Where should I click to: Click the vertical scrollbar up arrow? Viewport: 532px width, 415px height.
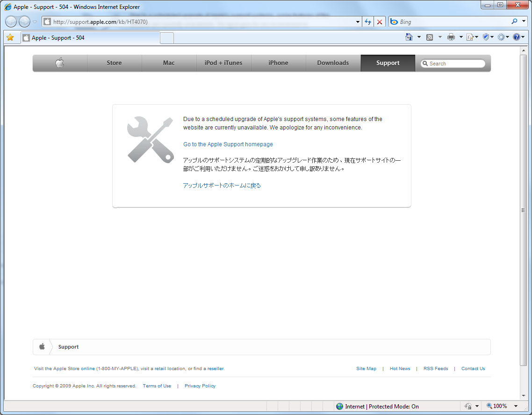[523, 50]
